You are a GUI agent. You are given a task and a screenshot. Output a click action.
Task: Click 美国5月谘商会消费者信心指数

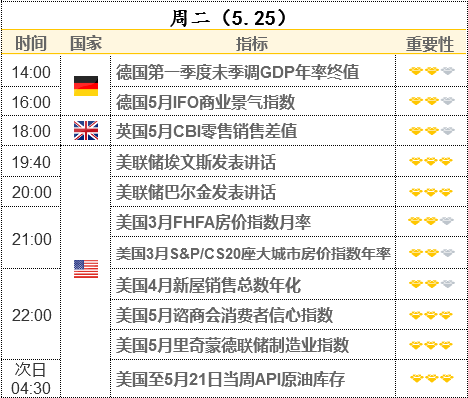pos(224,315)
